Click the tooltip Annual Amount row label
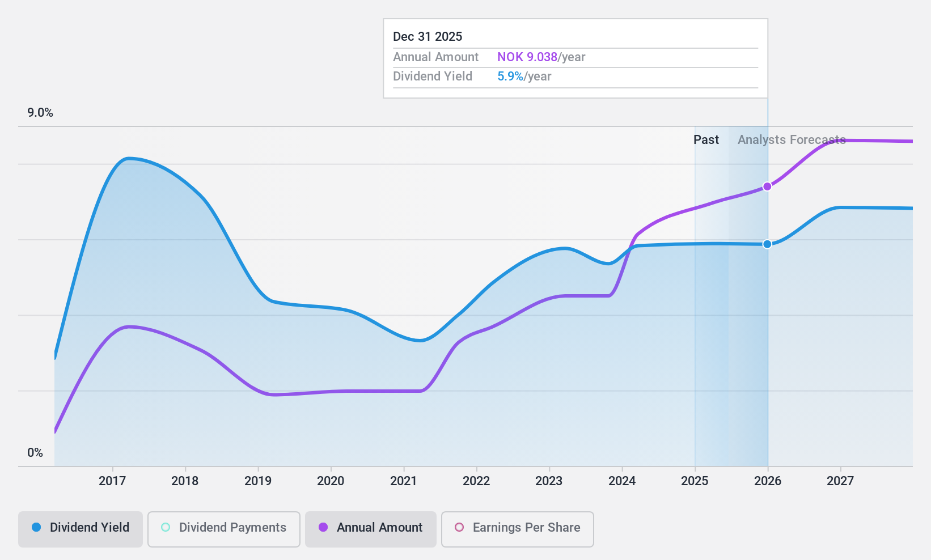 [435, 57]
